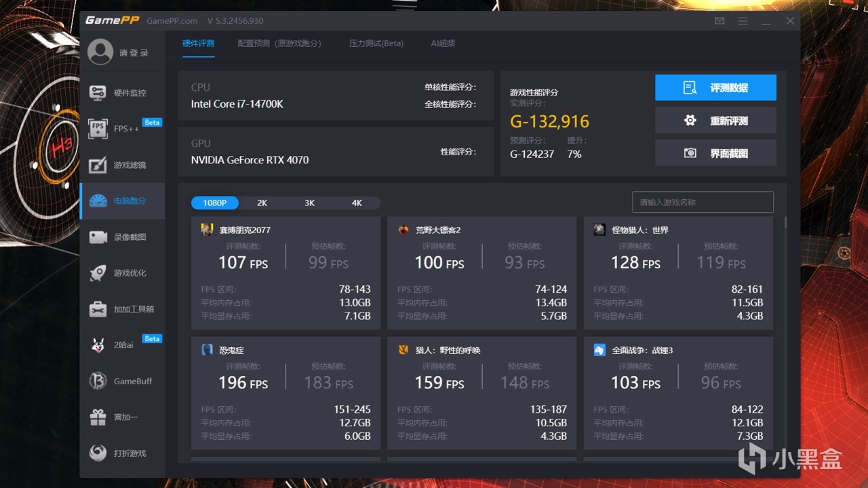
Task: Open the 2哈ai husky icon
Action: click(98, 345)
